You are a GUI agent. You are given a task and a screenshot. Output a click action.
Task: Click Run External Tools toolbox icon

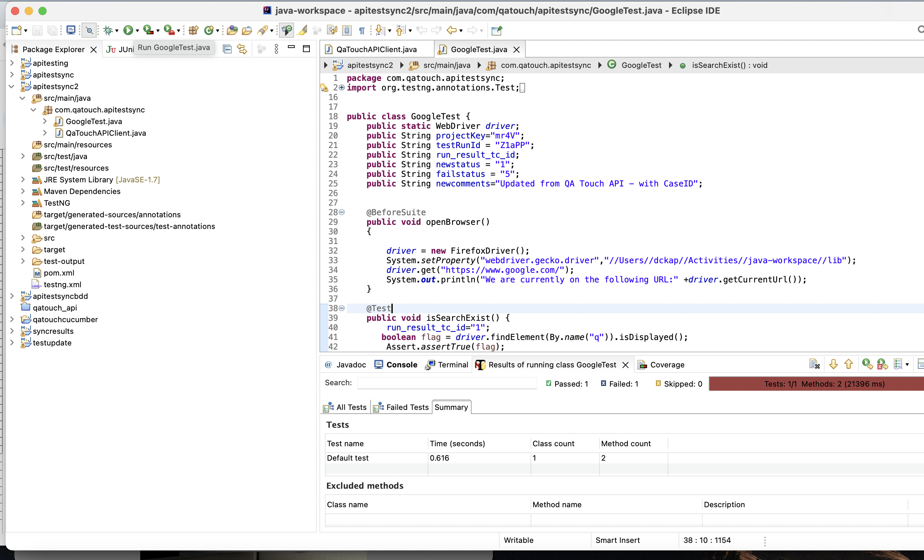click(169, 30)
